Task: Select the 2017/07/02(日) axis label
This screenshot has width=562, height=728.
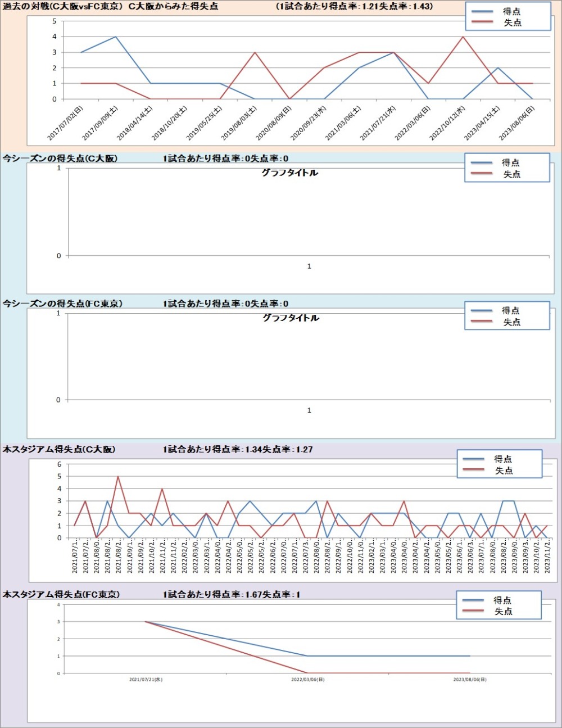Action: (x=66, y=123)
